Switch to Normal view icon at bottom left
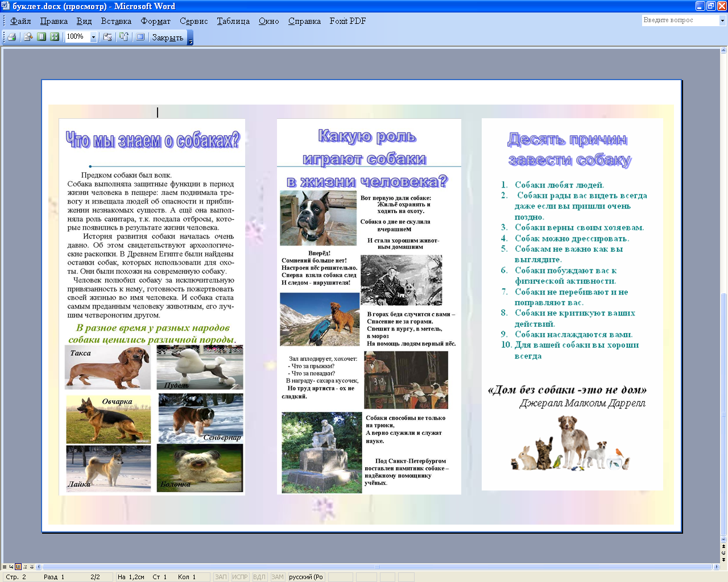728x582 pixels. (5, 567)
